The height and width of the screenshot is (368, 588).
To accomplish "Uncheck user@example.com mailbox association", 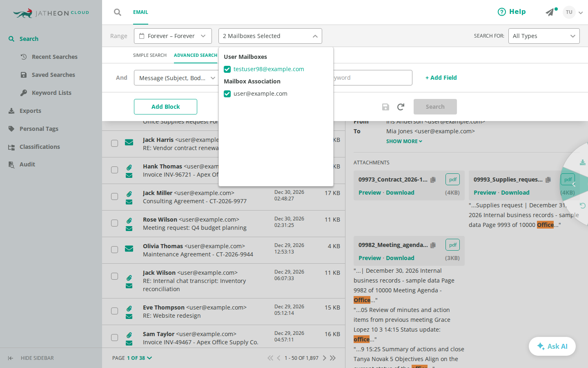I will 227,94.
